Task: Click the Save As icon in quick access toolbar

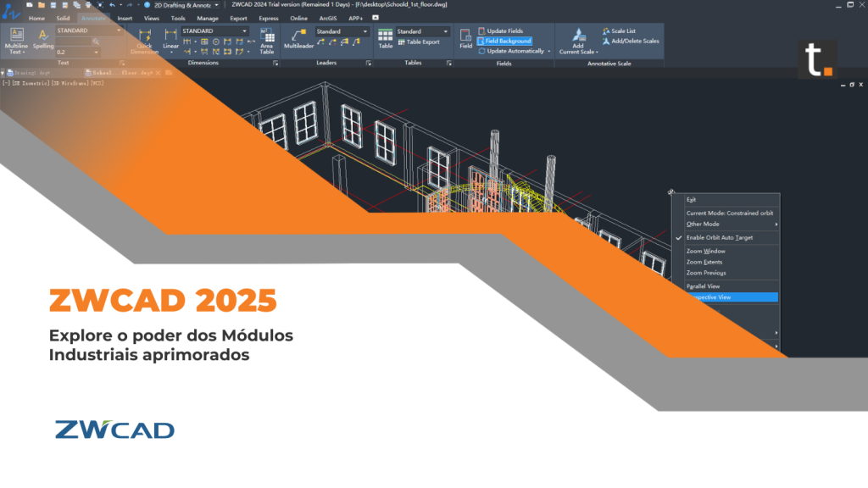Action: (x=64, y=5)
